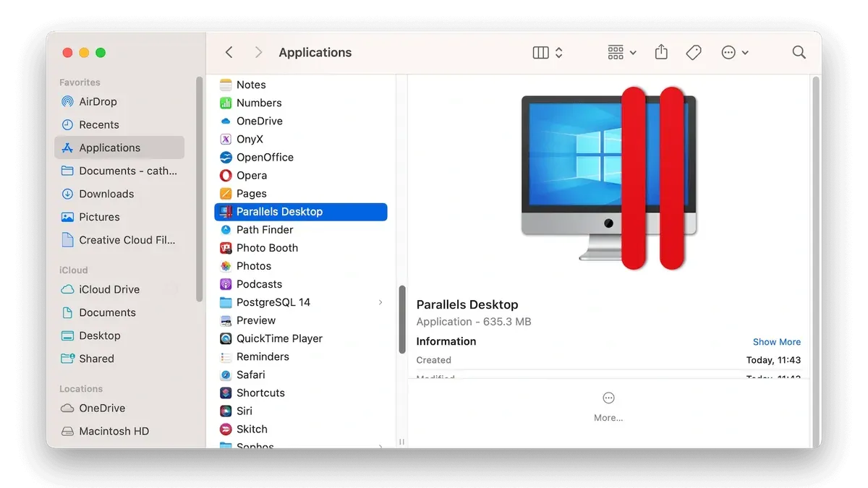Select Recents in the sidebar
This screenshot has height=488, width=868.
click(119, 124)
